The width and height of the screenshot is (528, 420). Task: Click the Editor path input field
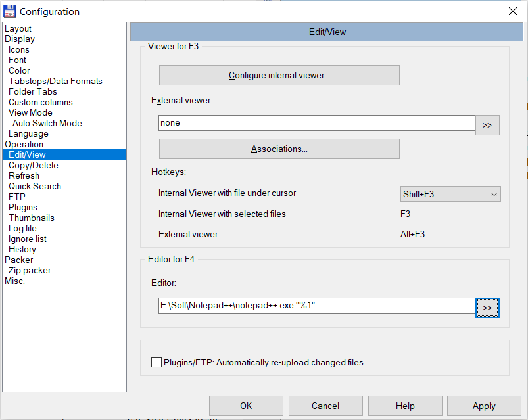click(x=316, y=306)
